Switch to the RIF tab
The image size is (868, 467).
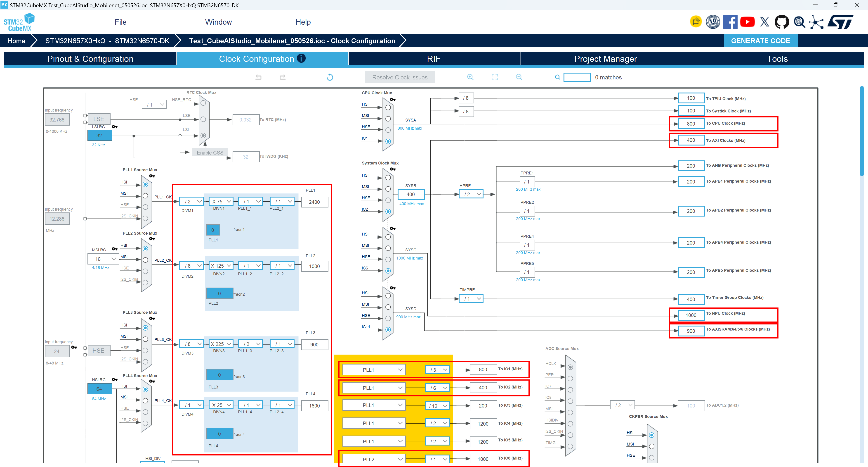point(434,59)
